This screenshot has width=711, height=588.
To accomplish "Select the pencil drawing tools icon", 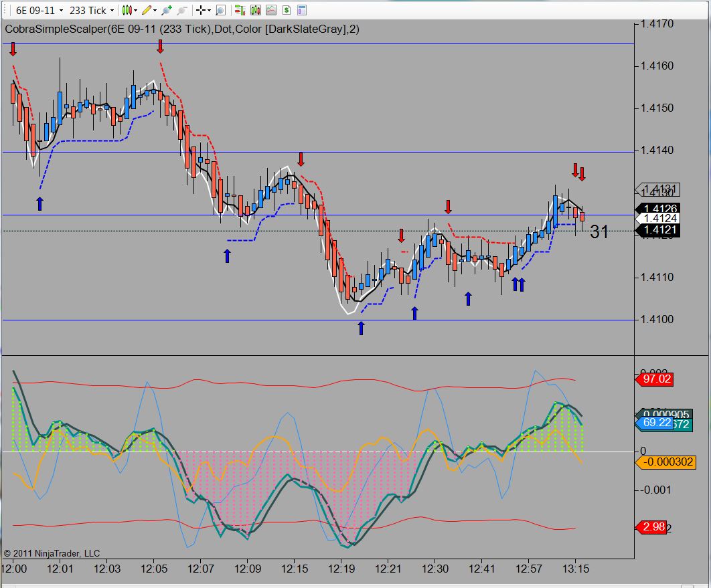I will tap(147, 10).
